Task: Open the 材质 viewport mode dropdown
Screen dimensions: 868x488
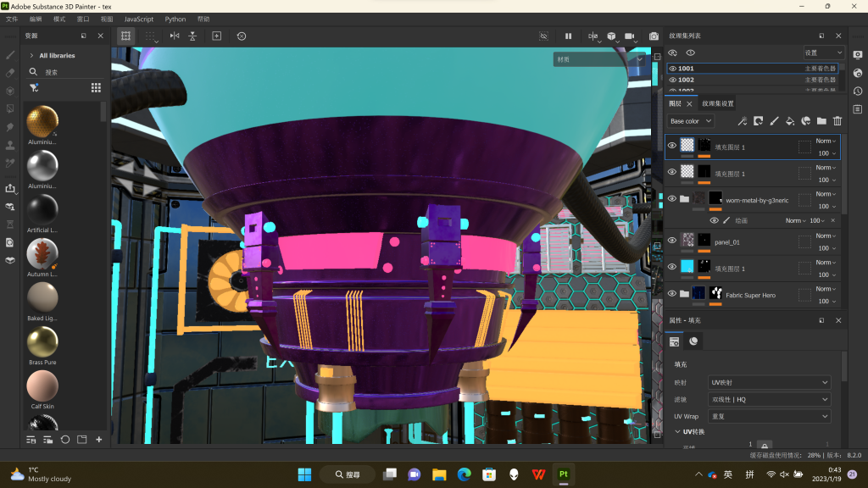Action: click(601, 59)
